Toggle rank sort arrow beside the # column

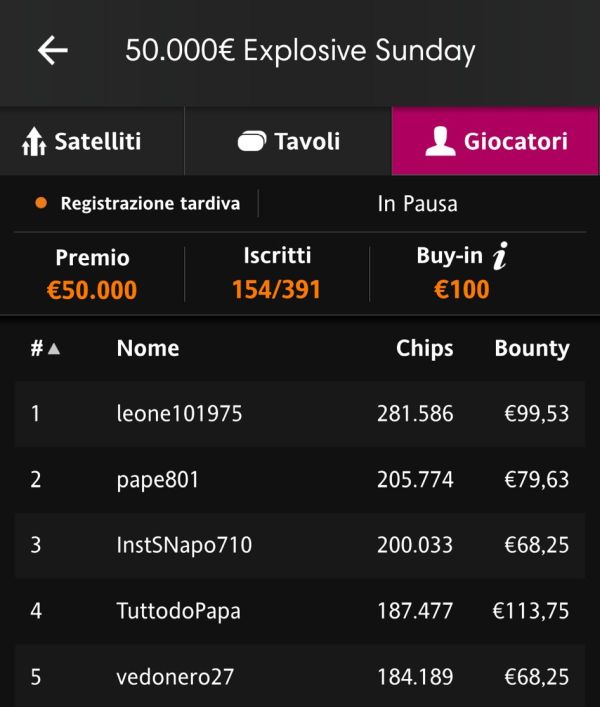click(x=54, y=348)
